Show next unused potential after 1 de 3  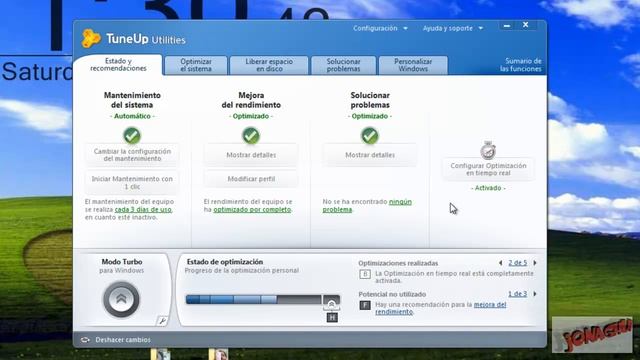[x=535, y=294]
